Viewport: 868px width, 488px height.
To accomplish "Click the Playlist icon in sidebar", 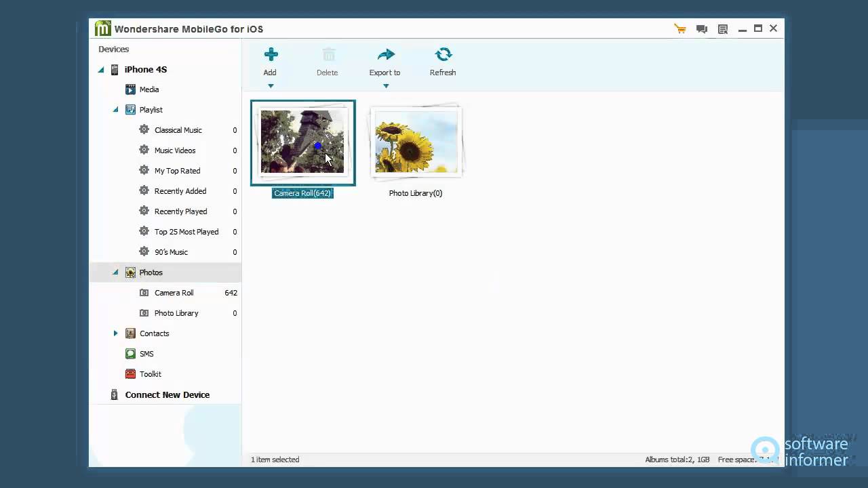I will click(x=130, y=110).
